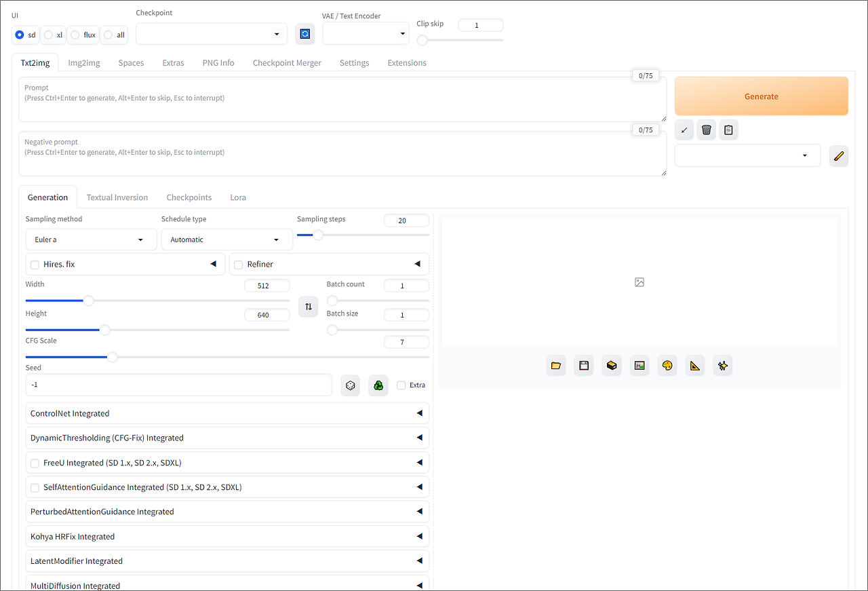
Task: Open the Lora sub-tab
Action: [x=238, y=197]
